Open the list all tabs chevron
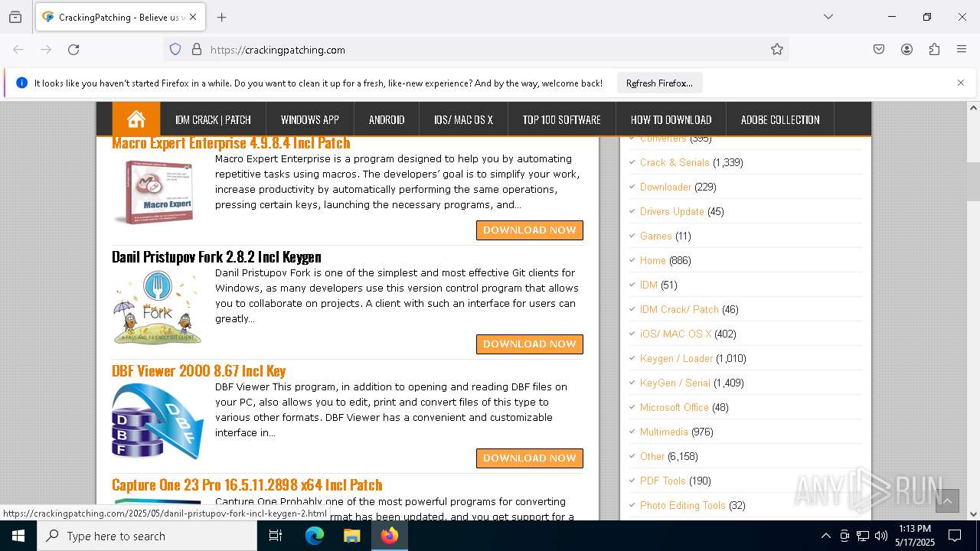The height and width of the screenshot is (551, 980). (x=828, y=17)
